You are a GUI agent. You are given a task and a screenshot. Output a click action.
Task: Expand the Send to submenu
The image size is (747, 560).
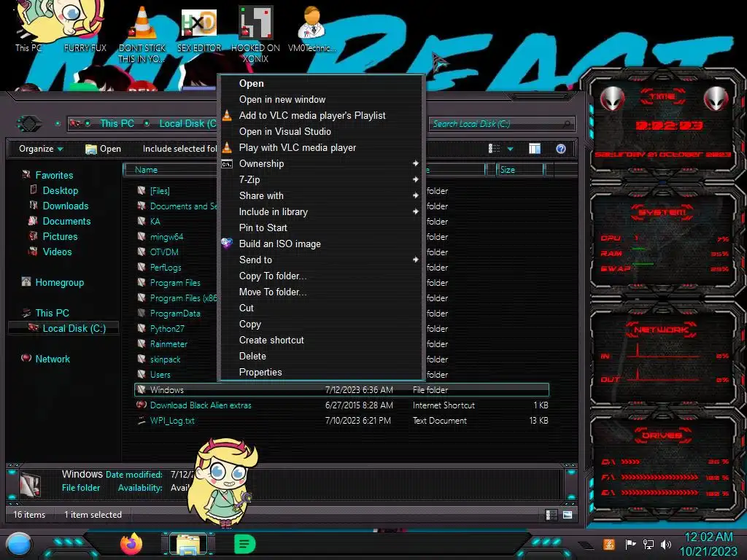point(320,260)
